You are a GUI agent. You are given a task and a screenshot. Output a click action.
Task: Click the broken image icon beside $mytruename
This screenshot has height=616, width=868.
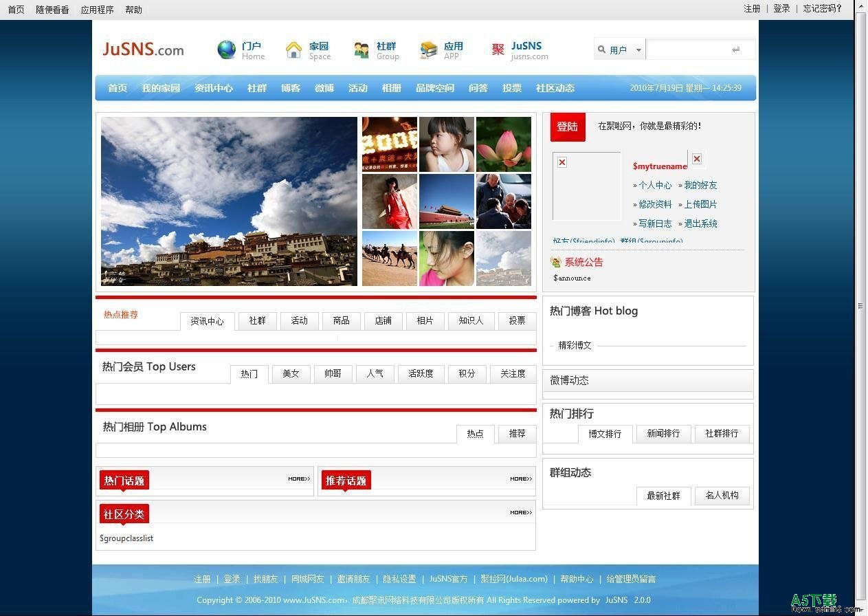point(696,159)
